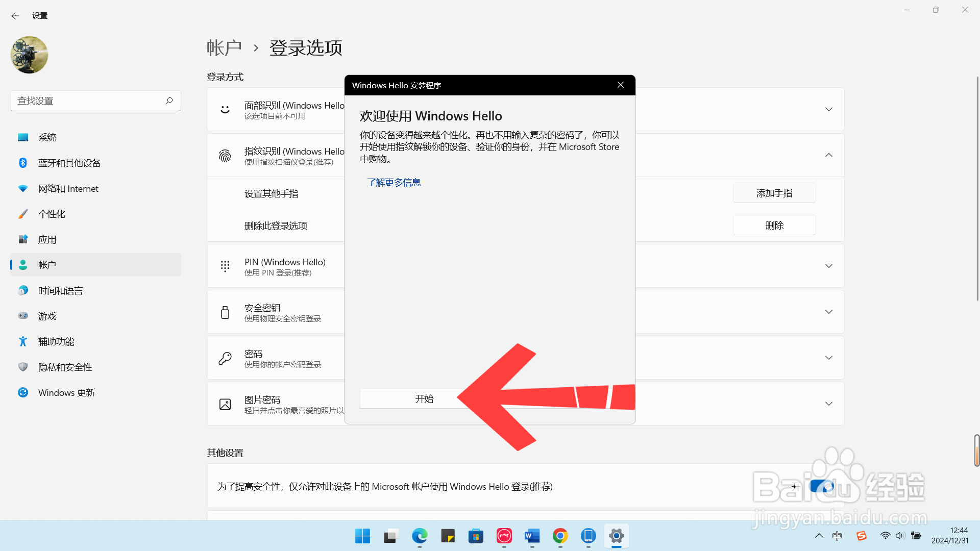The image size is (980, 551).
Task: Expand 图片密码 section chevron
Action: coord(829,404)
